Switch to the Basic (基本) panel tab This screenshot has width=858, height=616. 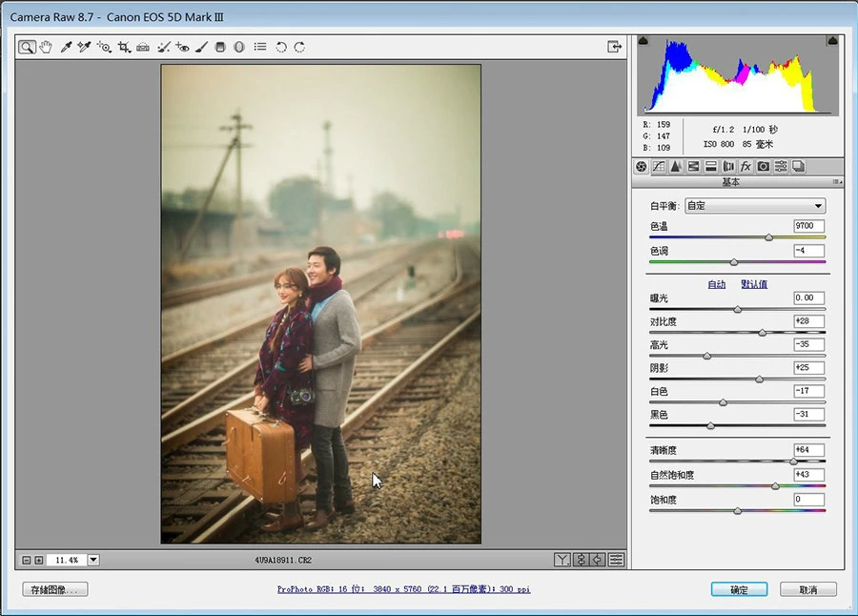[x=641, y=167]
